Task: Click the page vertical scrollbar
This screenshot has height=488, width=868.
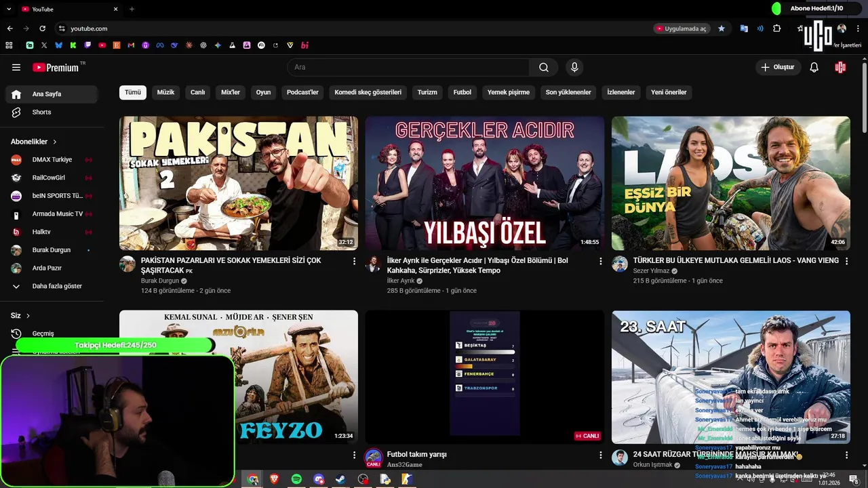Action: tap(864, 98)
